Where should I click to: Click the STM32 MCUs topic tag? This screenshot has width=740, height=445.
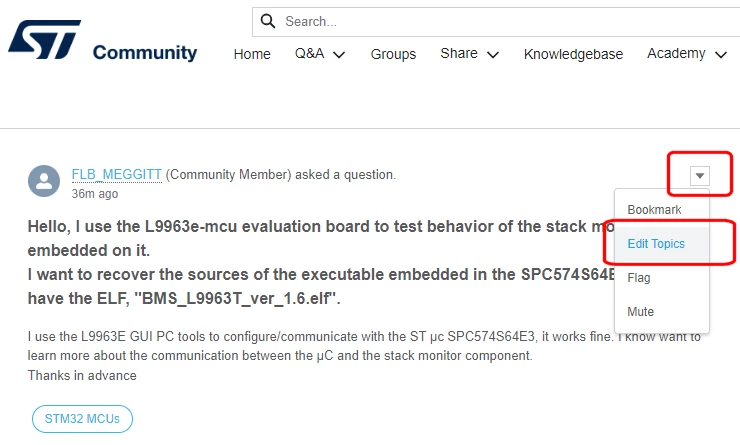[82, 419]
